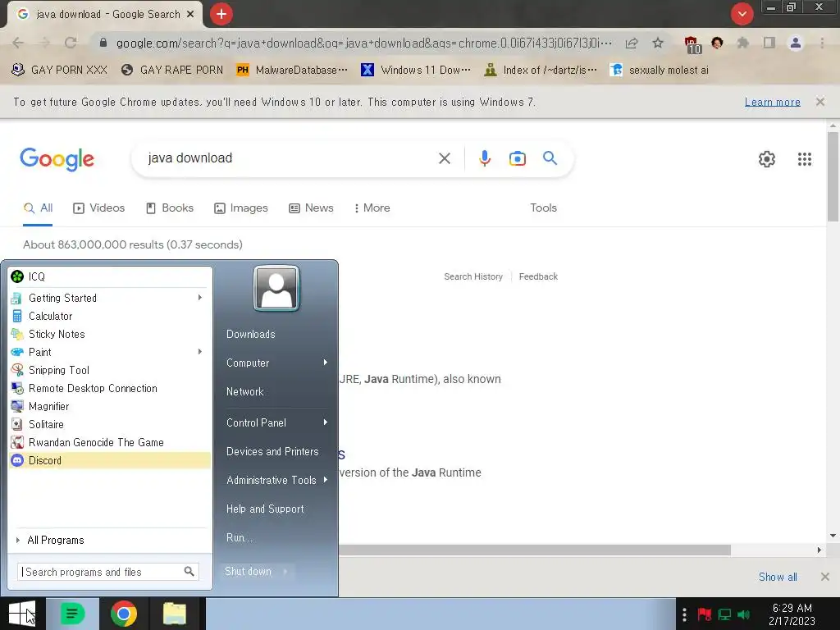Open a new Chrome tab with the red plus button
This screenshot has height=630, width=840.
point(221,15)
